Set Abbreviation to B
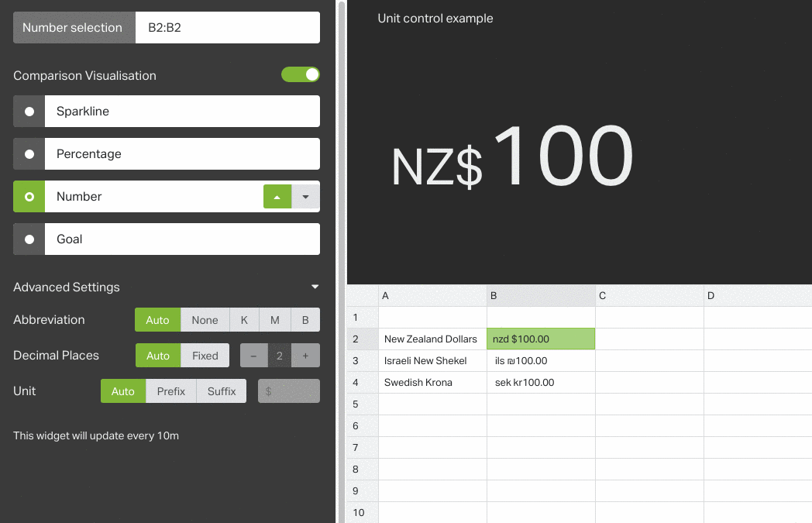 pos(305,320)
